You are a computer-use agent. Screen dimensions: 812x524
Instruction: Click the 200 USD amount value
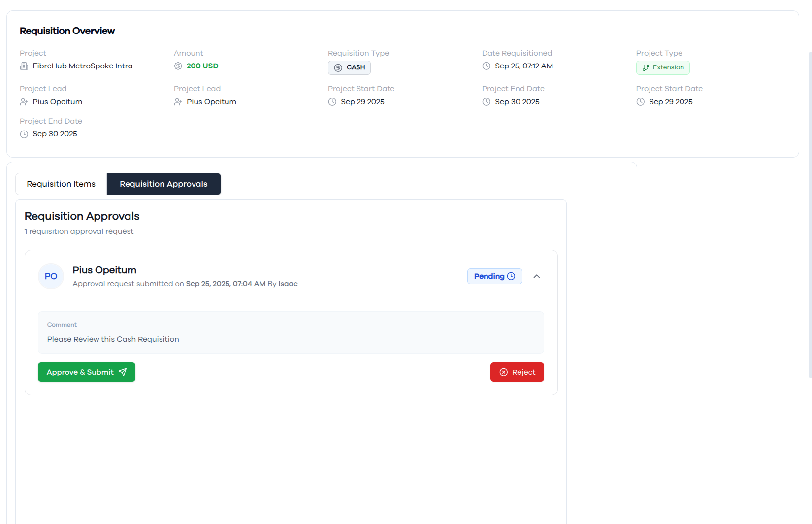(202, 66)
